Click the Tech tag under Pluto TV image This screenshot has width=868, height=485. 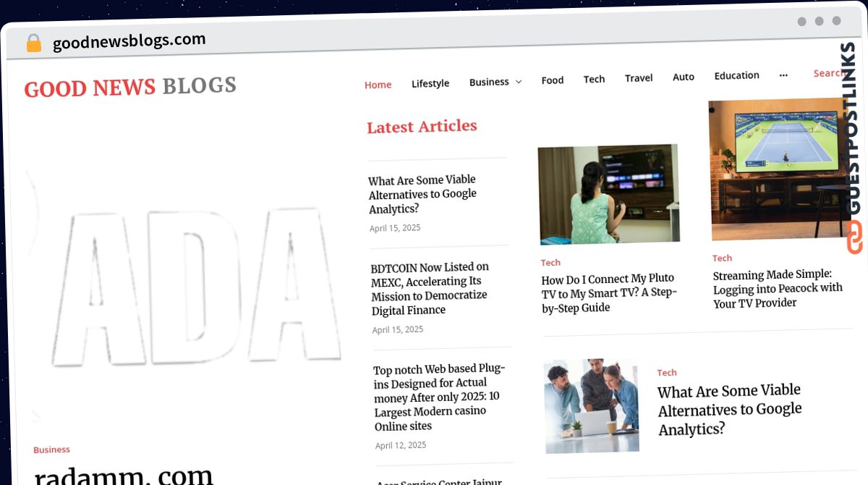pos(550,263)
